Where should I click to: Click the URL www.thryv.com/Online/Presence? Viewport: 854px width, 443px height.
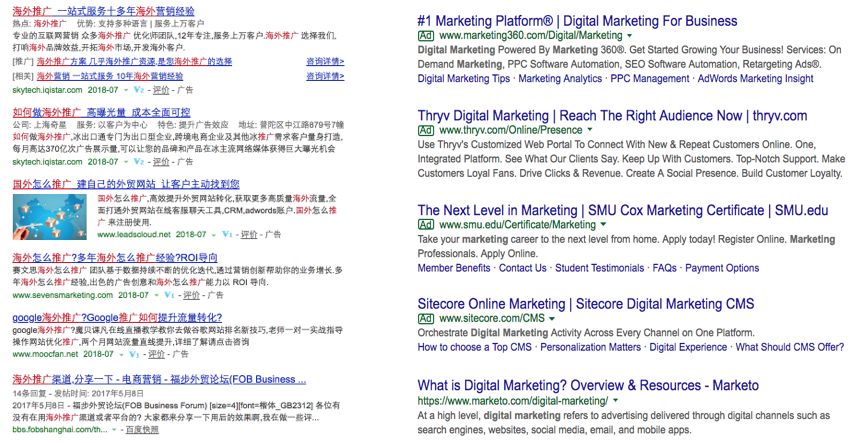(511, 130)
